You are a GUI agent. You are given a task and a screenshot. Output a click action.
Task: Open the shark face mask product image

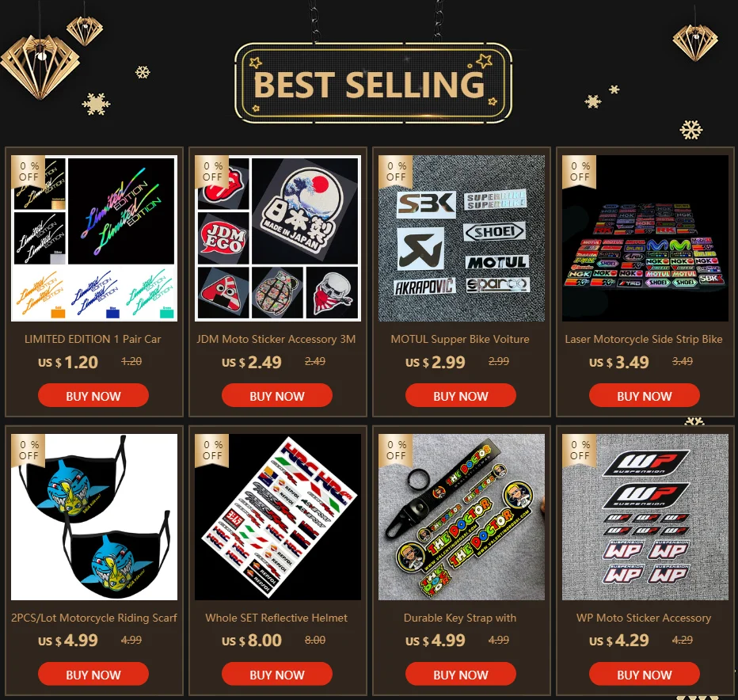(94, 517)
